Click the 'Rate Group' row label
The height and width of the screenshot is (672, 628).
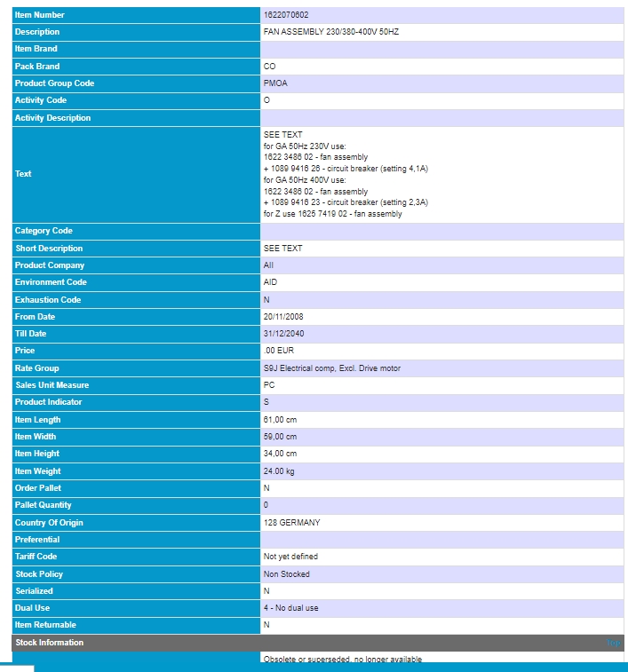click(37, 368)
